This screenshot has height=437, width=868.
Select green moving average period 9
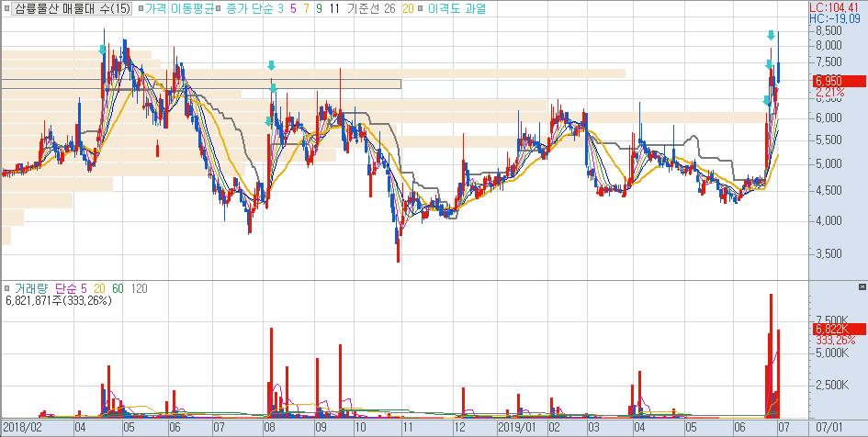click(319, 9)
